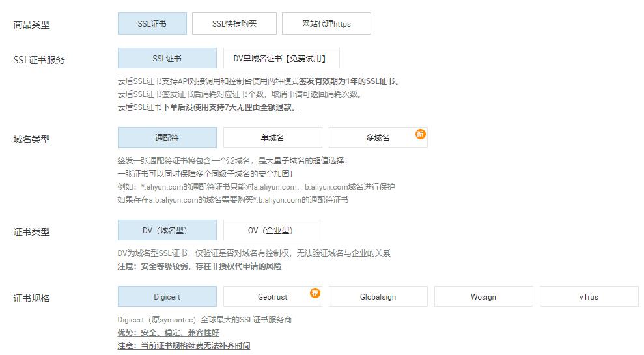Image resolution: width=644 pixels, height=355 pixels.
Task: Click 签发有效期为1年的SSL证书 underlined text
Action: (348, 81)
